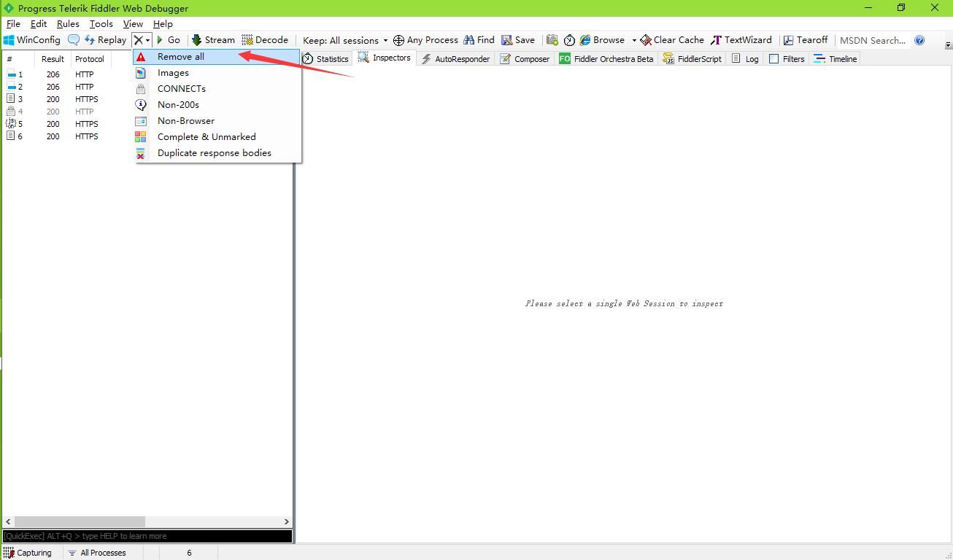Click the Remove X dropdown button

click(x=142, y=40)
